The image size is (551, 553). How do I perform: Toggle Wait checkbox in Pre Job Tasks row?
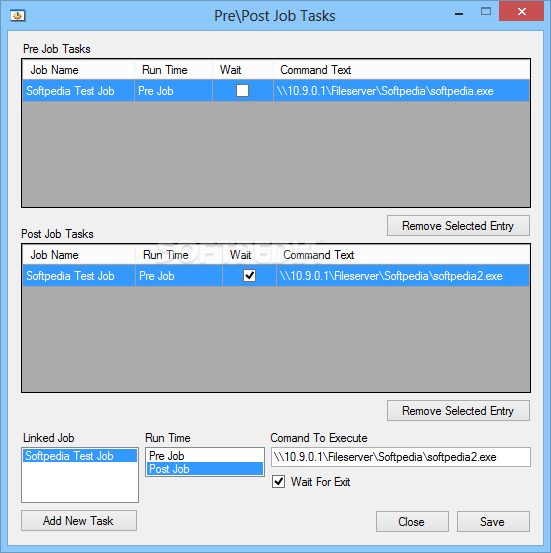click(x=242, y=91)
